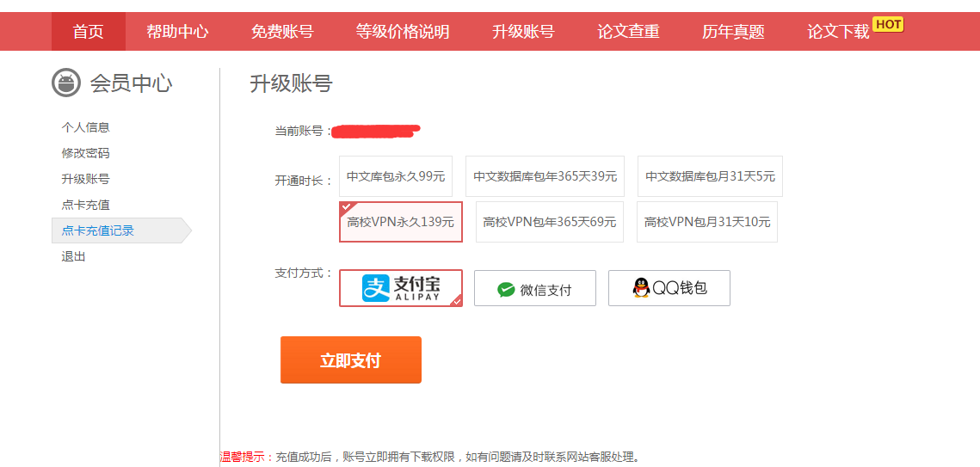Image resolution: width=980 pixels, height=467 pixels.
Task: Click 退出 to log out
Action: (x=73, y=256)
